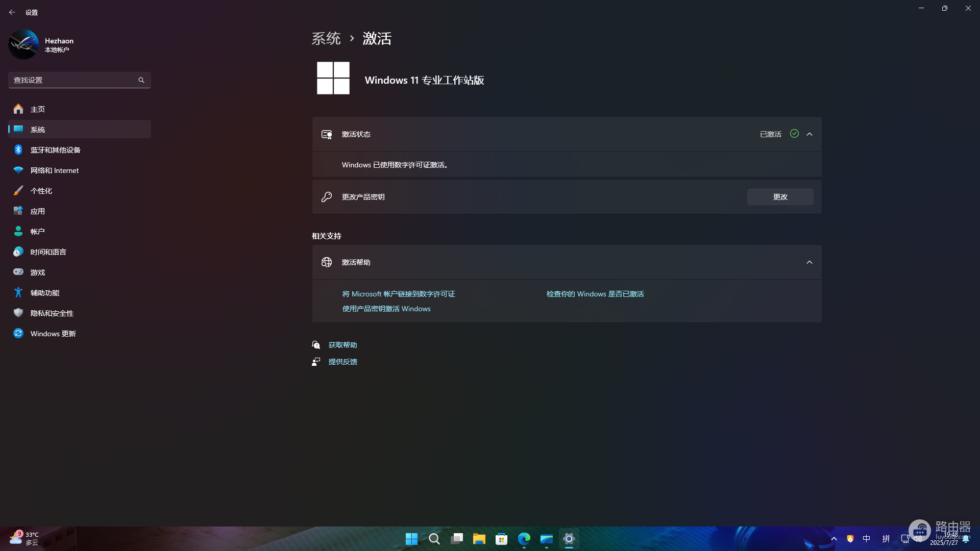This screenshot has height=551, width=980.
Task: Open the Windows Start menu
Action: click(411, 539)
